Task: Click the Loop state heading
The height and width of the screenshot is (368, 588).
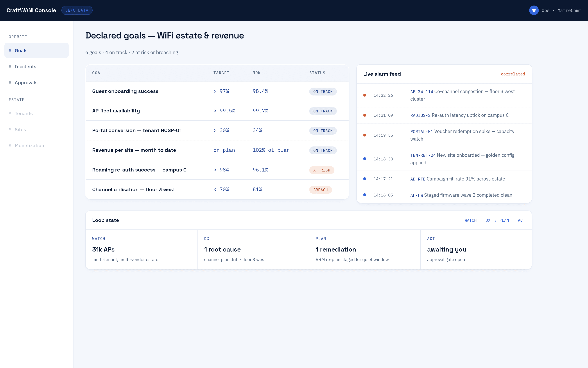Action: pyautogui.click(x=105, y=220)
